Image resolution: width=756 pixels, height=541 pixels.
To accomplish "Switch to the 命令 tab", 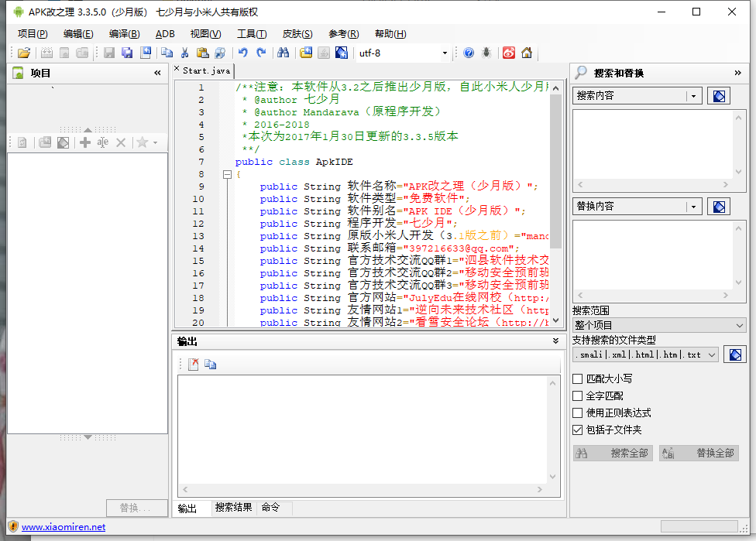I will click(x=270, y=507).
